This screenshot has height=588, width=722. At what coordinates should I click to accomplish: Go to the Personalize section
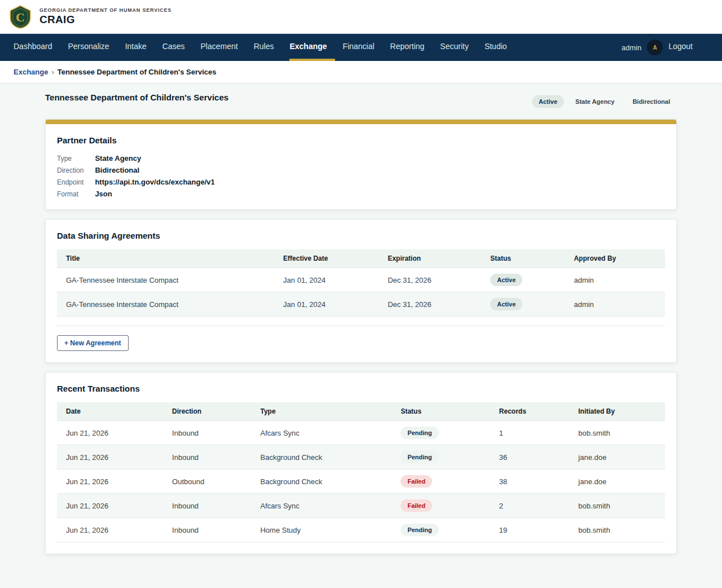pyautogui.click(x=89, y=46)
